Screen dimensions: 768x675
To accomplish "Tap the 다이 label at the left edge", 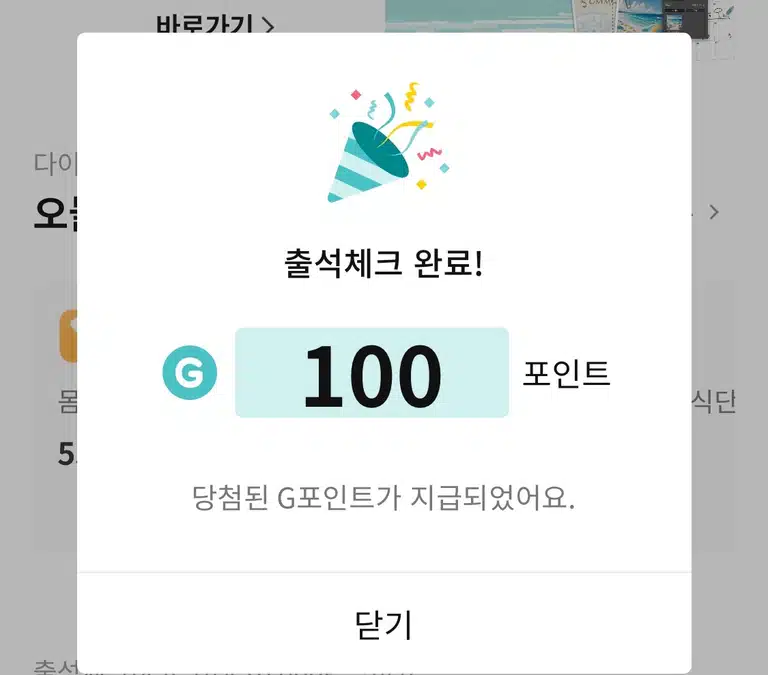I will 55,163.
